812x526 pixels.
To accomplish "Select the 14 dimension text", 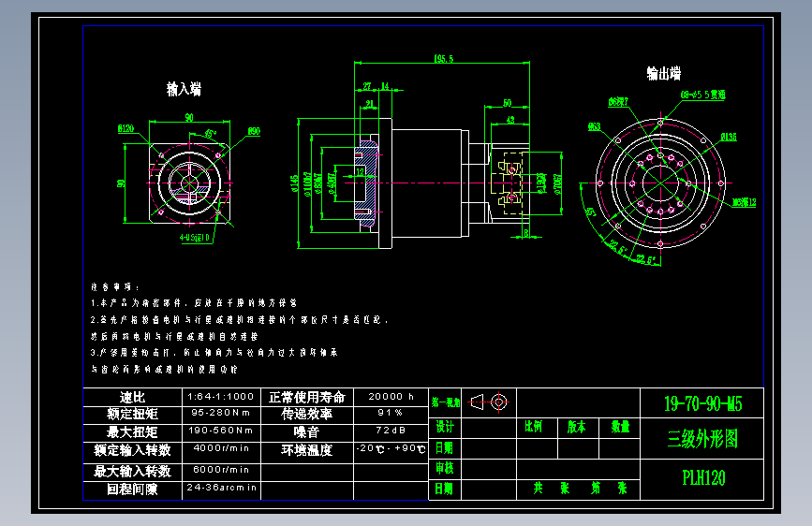I will point(385,86).
